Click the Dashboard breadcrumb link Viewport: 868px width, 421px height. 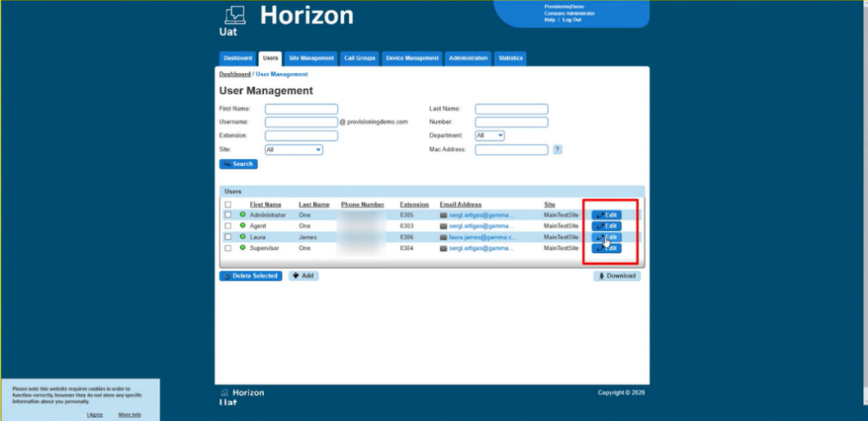tap(234, 75)
